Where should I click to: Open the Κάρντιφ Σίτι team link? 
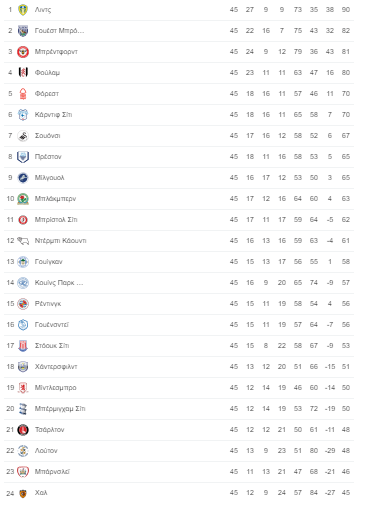tap(53, 115)
